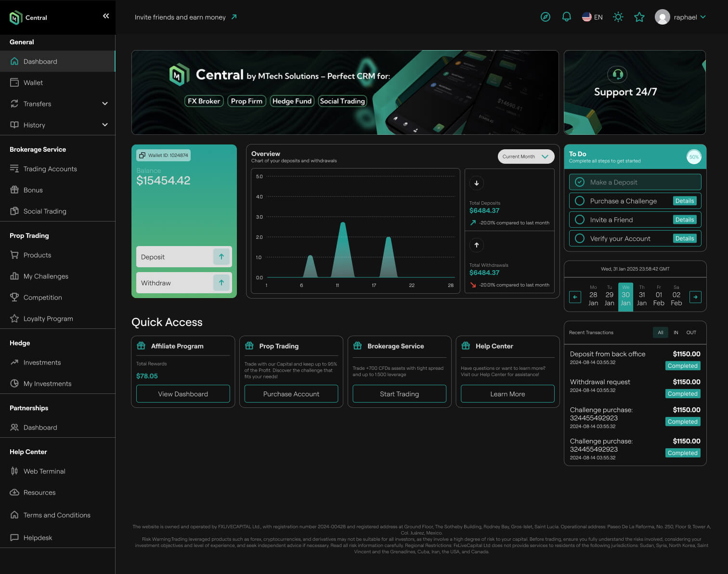Click Deposit from back office transaction
This screenshot has height=574, width=728.
635,359
